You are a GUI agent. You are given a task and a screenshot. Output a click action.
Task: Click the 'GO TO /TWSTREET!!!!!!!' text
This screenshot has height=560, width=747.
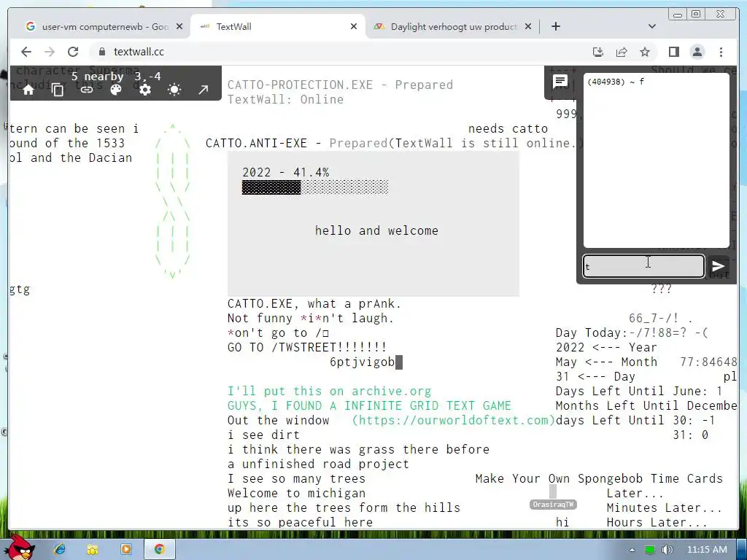[x=307, y=347]
